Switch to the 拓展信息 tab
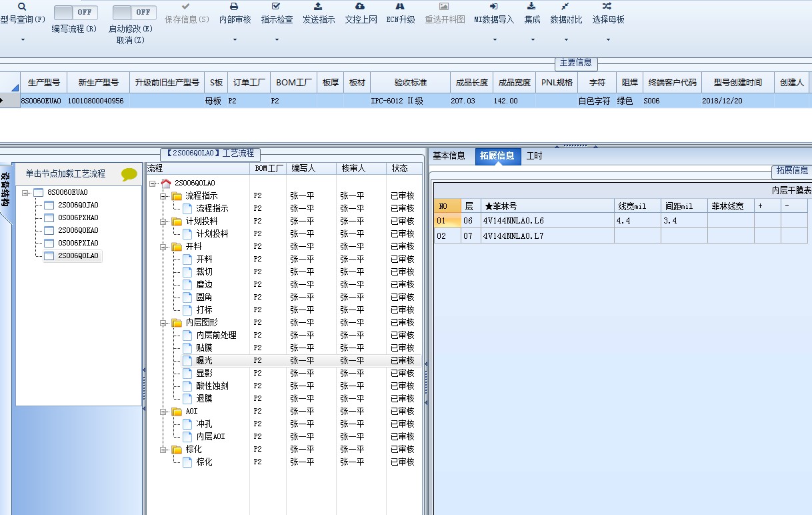 [x=497, y=156]
